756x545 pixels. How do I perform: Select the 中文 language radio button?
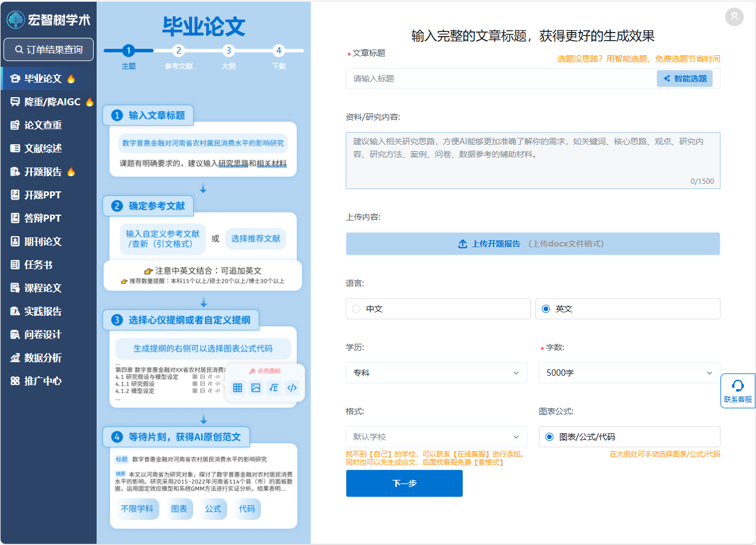pos(356,309)
